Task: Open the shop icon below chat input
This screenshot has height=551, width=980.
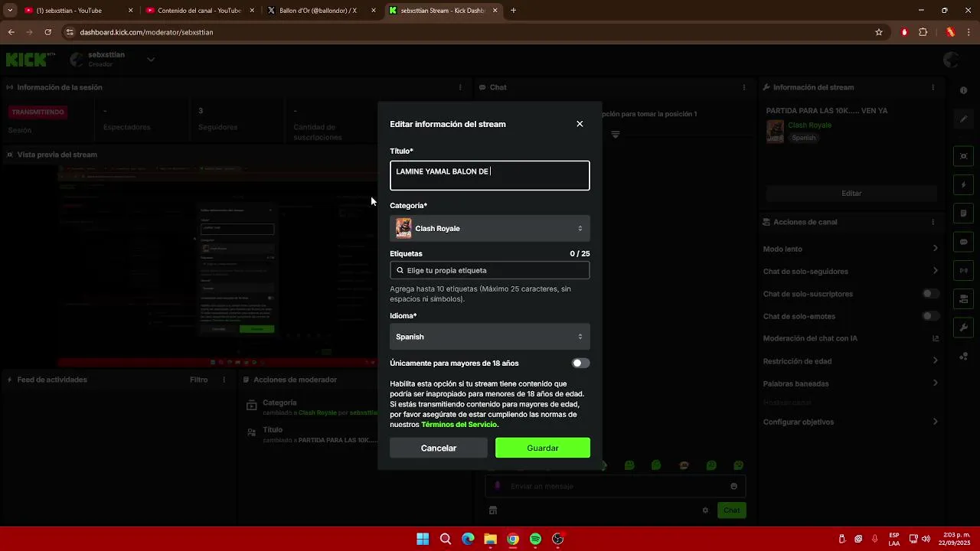Action: [493, 510]
